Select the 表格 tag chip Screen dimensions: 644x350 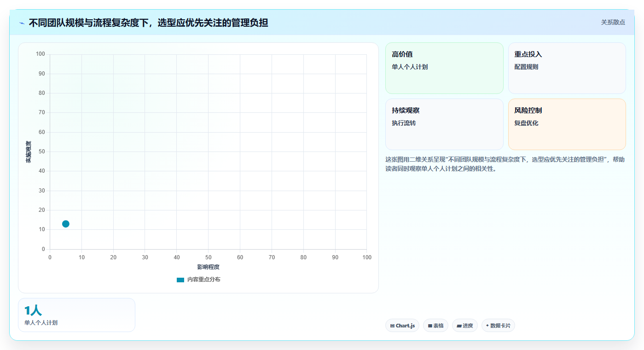[x=435, y=326]
